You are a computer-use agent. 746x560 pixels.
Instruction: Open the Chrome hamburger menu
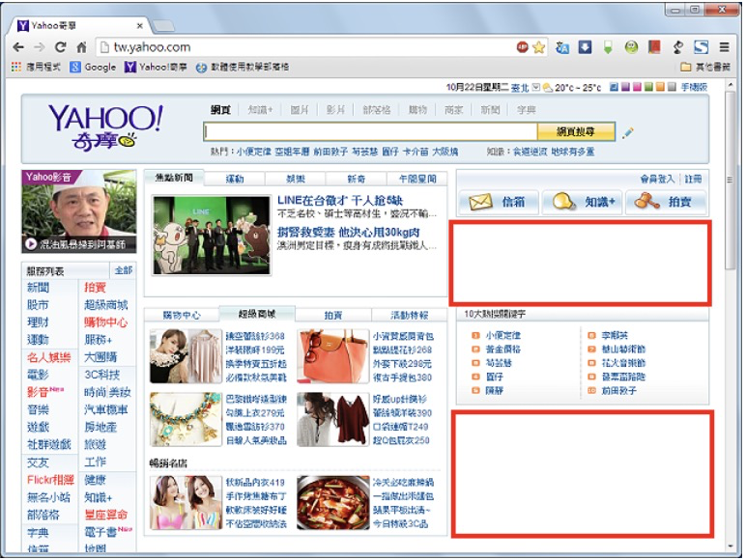(724, 46)
